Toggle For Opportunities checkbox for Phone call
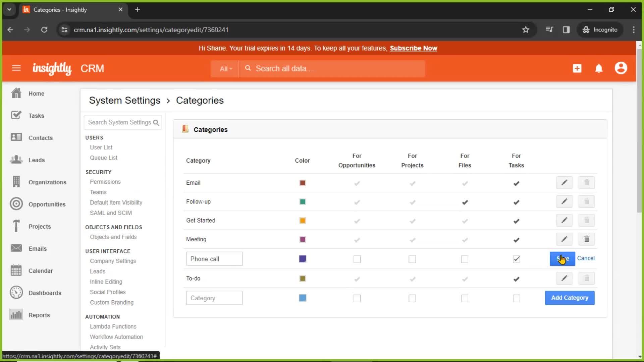Screen dimensions: 644x362 pos(357,258)
